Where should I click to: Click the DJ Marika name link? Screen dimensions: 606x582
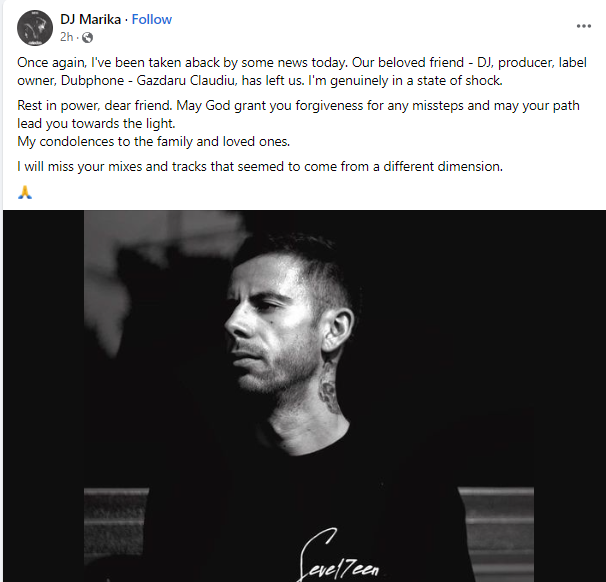click(x=90, y=19)
